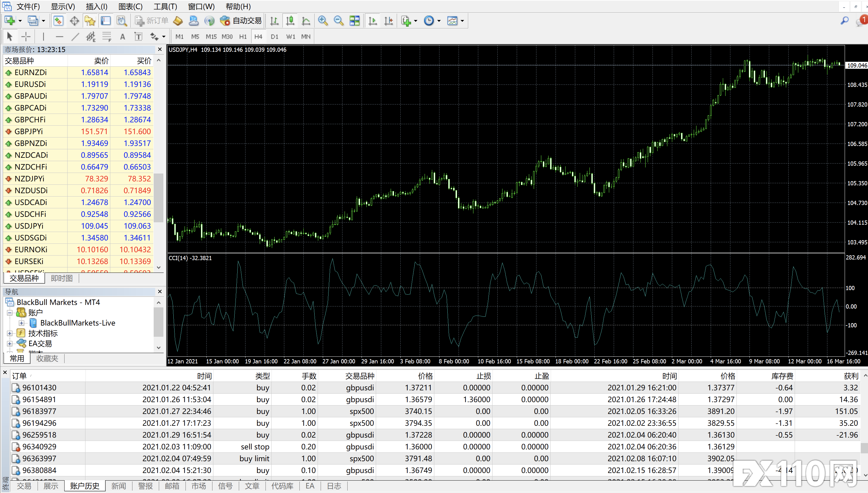Tile chart windows
Screen dimensions: 868x493
pyautogui.click(x=354, y=21)
